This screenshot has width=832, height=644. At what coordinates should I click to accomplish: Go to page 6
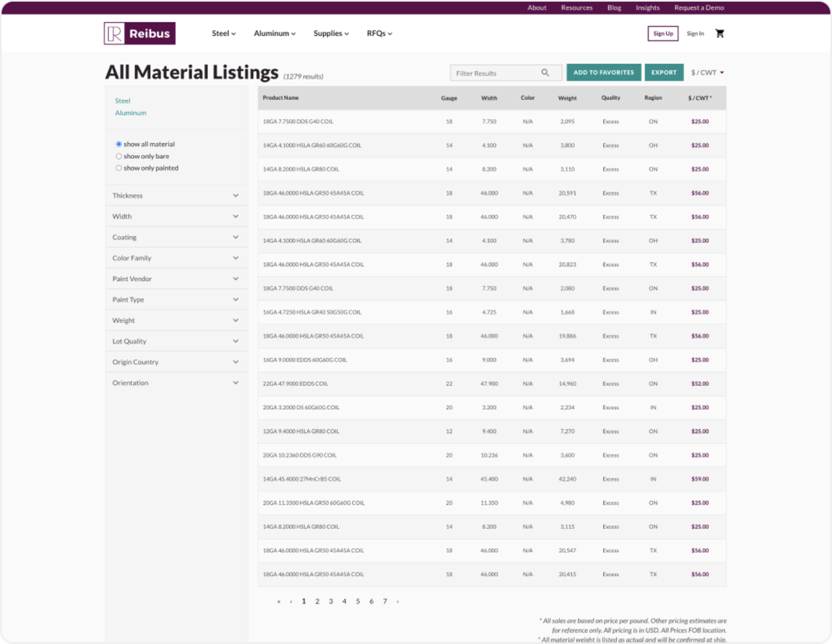tap(371, 601)
